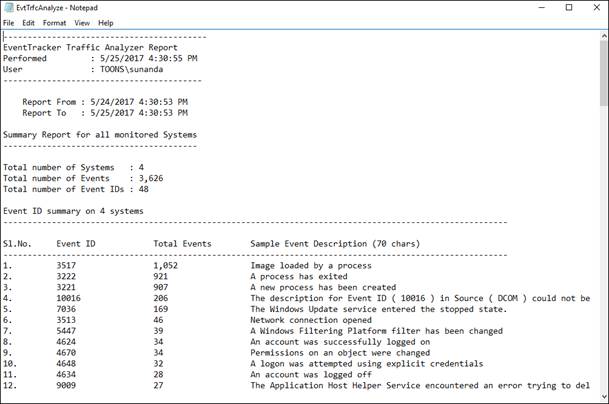Viewport: 609px width, 404px height.
Task: Click Event ID '9009'
Action: coord(66,385)
